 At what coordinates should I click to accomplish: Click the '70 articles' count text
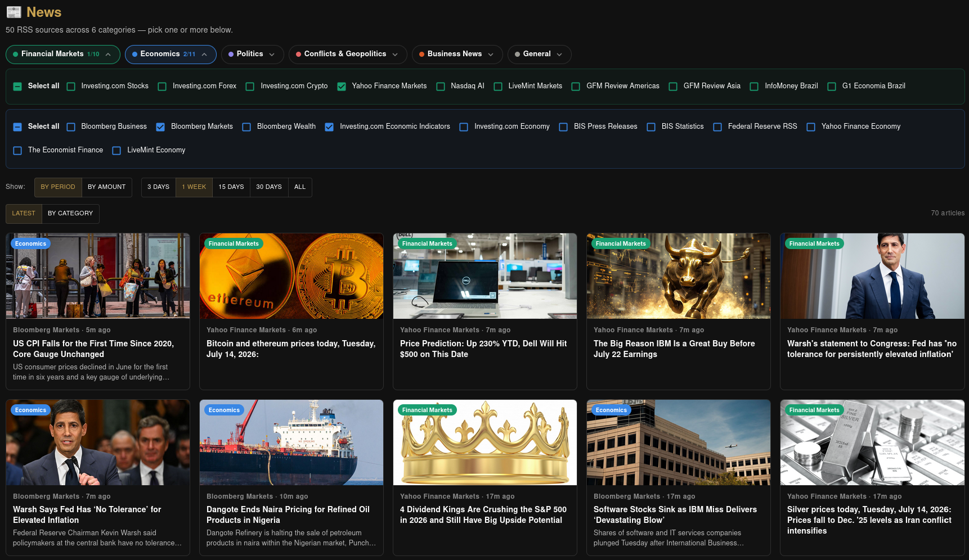coord(948,213)
